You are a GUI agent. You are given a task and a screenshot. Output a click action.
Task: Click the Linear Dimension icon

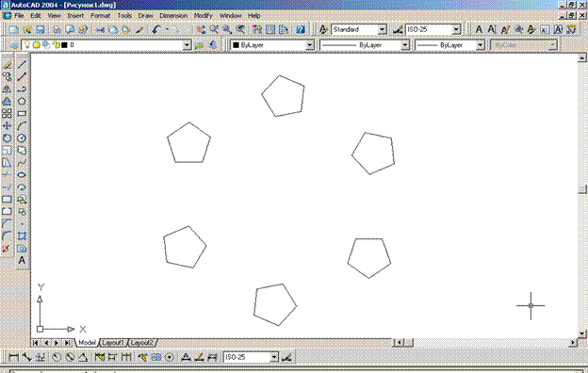(13, 357)
